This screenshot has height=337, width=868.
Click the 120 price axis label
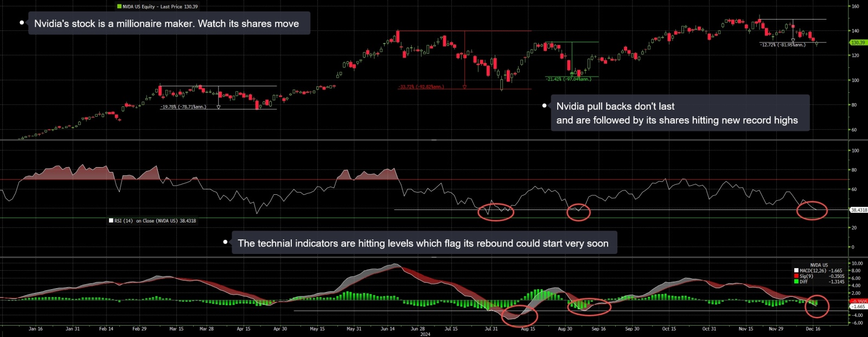(856, 55)
